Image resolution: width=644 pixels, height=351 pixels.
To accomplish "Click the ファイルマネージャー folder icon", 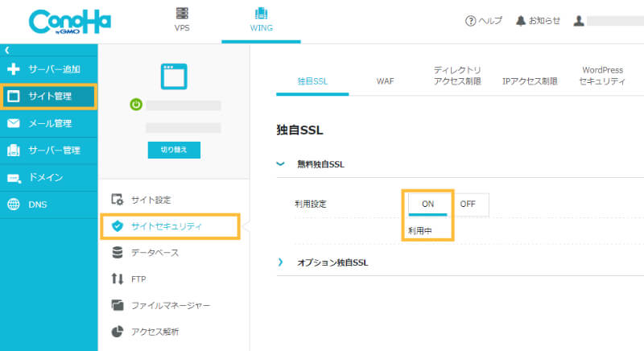I will 118,305.
